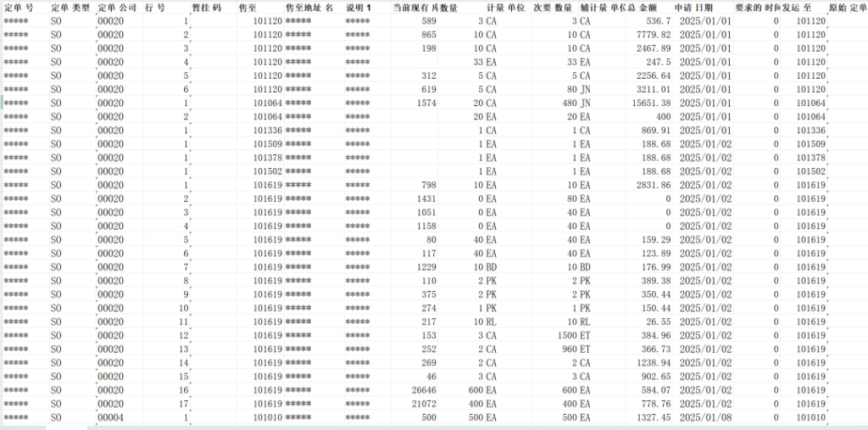Click the stock cell 21072

pos(424,404)
